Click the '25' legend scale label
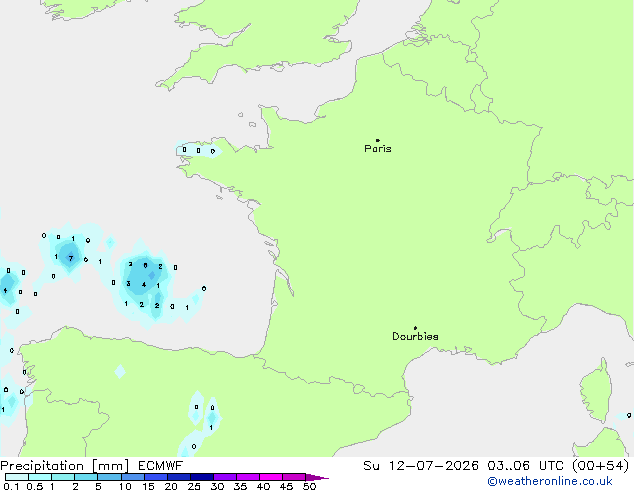Viewport: 634px width, 490px height. 194,486
